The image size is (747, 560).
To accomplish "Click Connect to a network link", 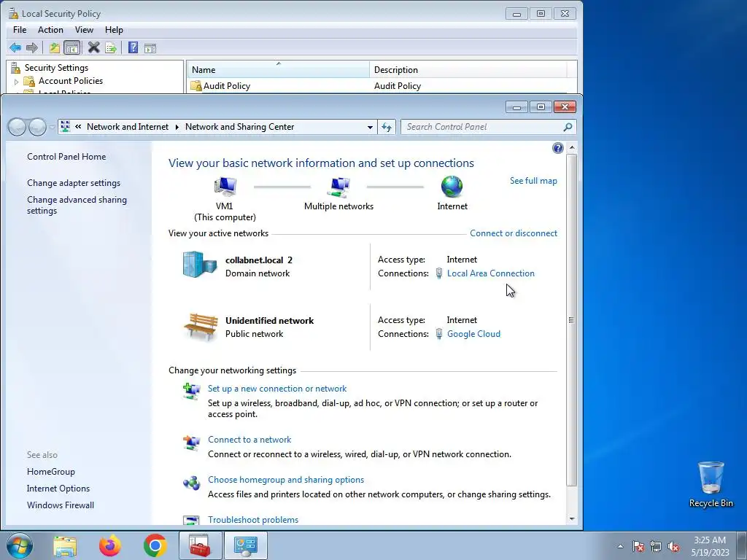I will (x=249, y=440).
